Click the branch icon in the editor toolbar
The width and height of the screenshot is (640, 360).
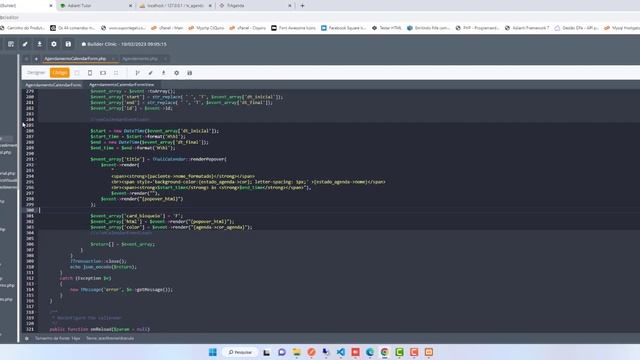(138, 73)
